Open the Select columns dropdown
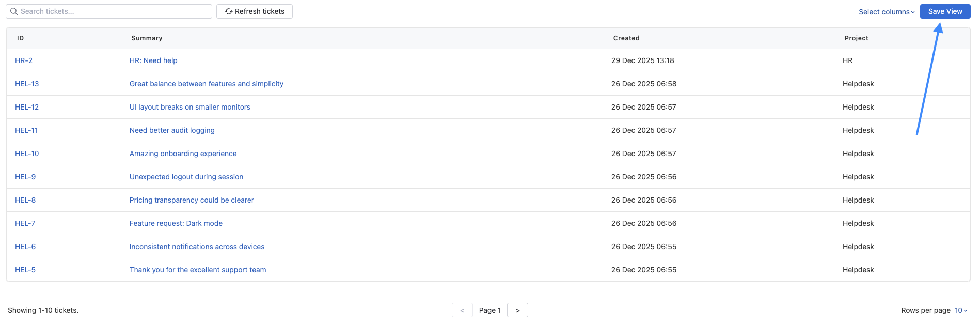 886,12
